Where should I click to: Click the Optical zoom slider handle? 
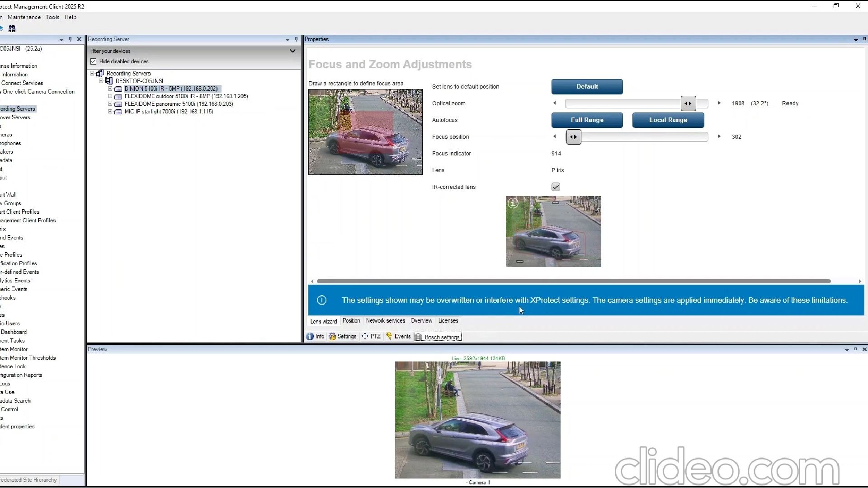coord(688,103)
